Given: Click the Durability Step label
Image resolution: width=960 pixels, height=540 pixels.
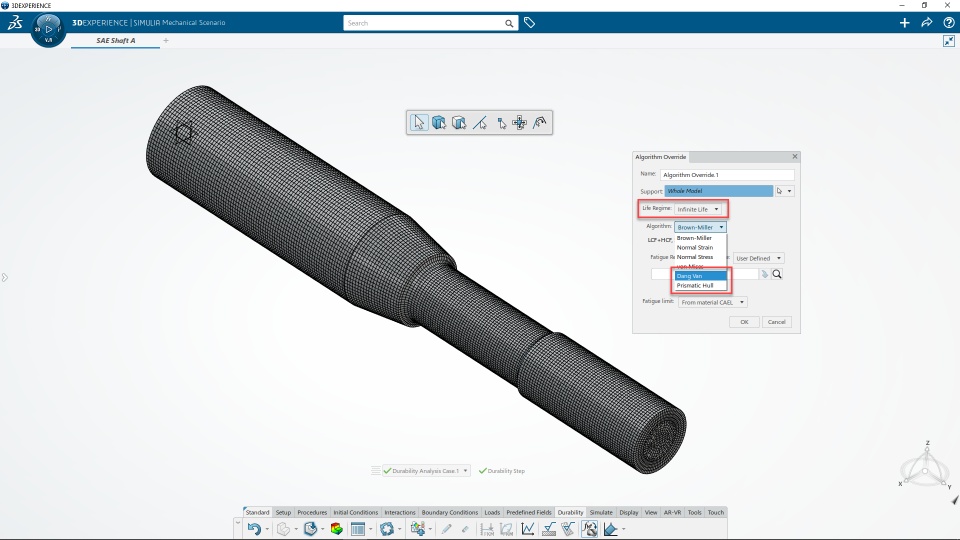Looking at the screenshot, I should click(506, 471).
